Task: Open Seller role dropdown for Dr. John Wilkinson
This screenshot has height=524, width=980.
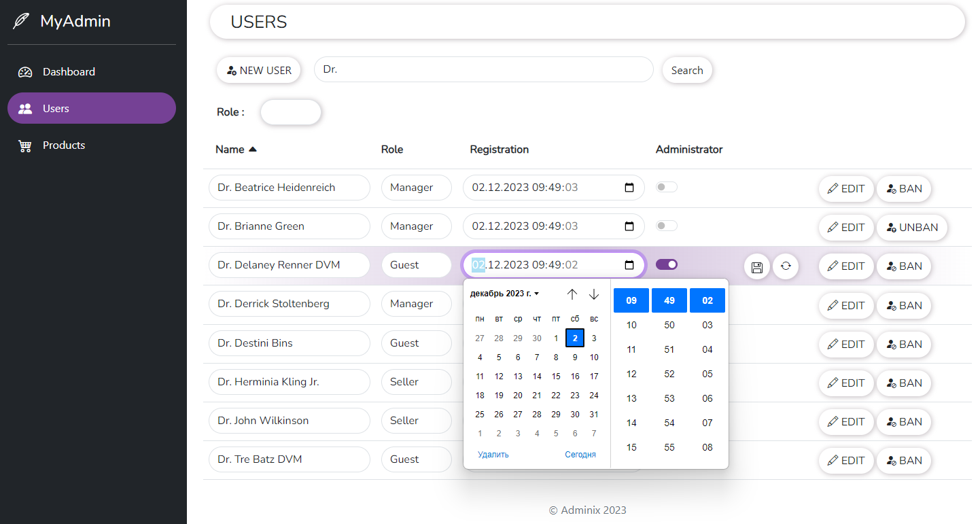Action: (417, 421)
